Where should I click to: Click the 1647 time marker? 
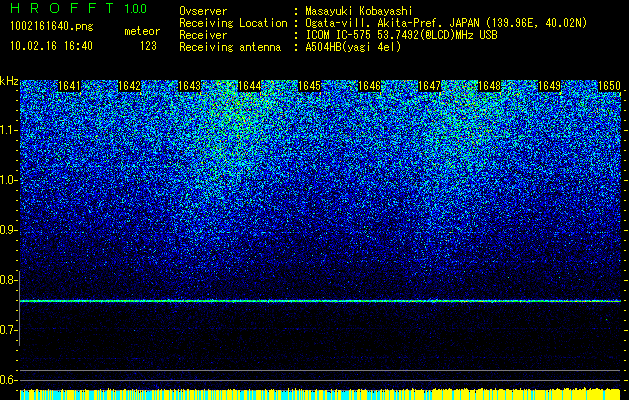430,86
